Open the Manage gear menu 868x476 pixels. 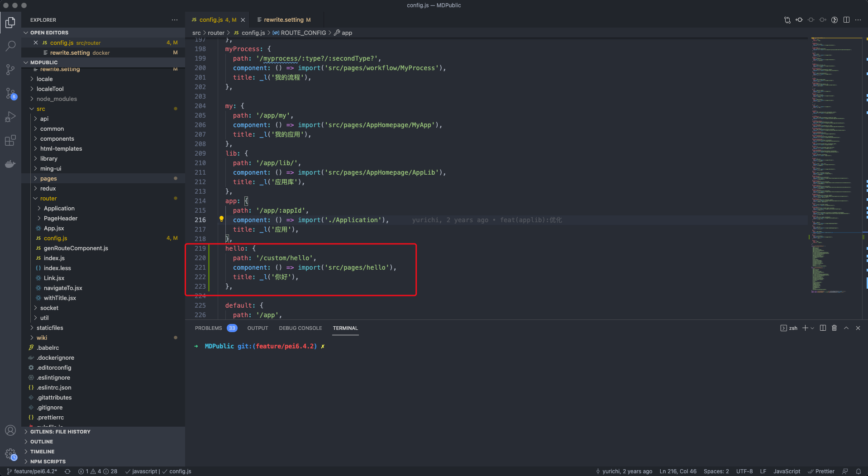tap(10, 454)
